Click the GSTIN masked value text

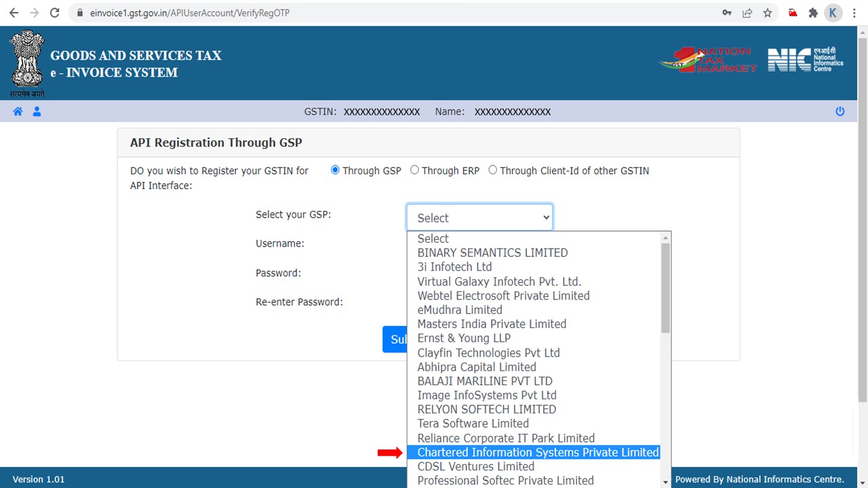click(x=382, y=112)
